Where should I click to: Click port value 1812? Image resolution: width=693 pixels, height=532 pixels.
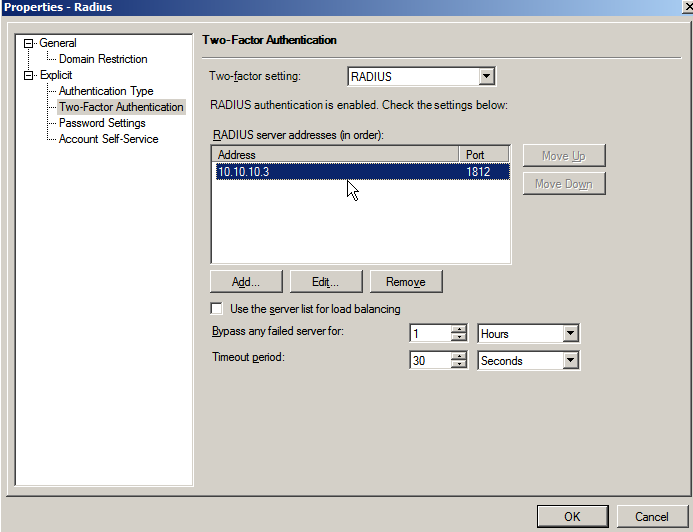[478, 171]
